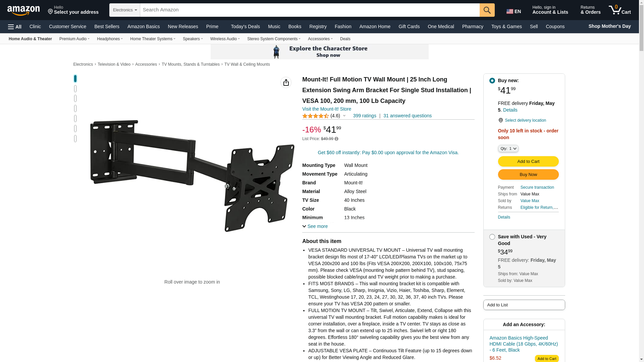The width and height of the screenshot is (644, 362).
Task: Click the Buy Now button
Action: click(x=528, y=175)
